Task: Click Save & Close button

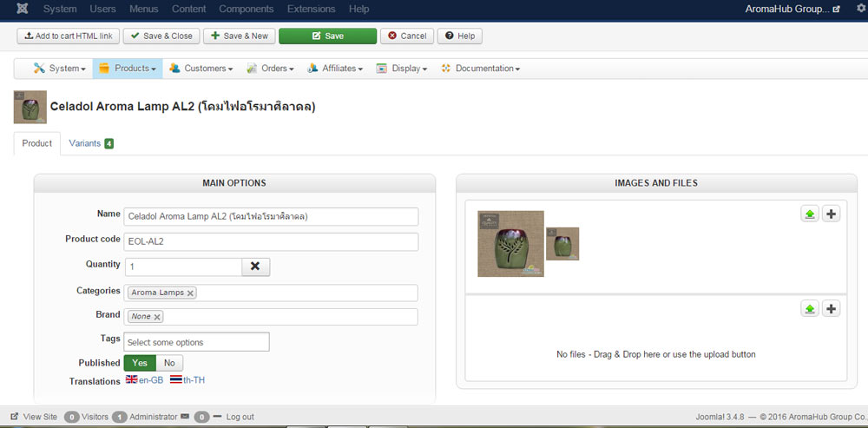Action: [x=161, y=36]
